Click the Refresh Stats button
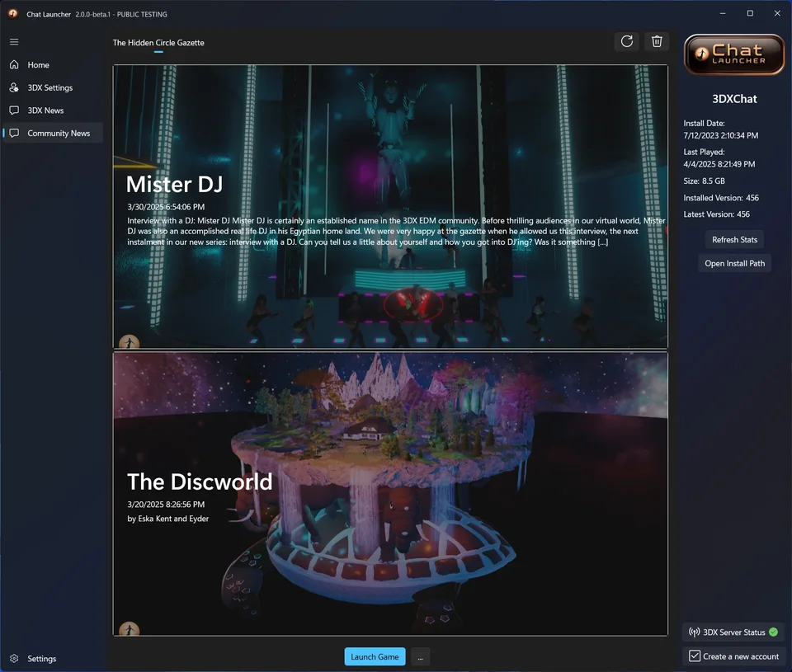 point(734,240)
